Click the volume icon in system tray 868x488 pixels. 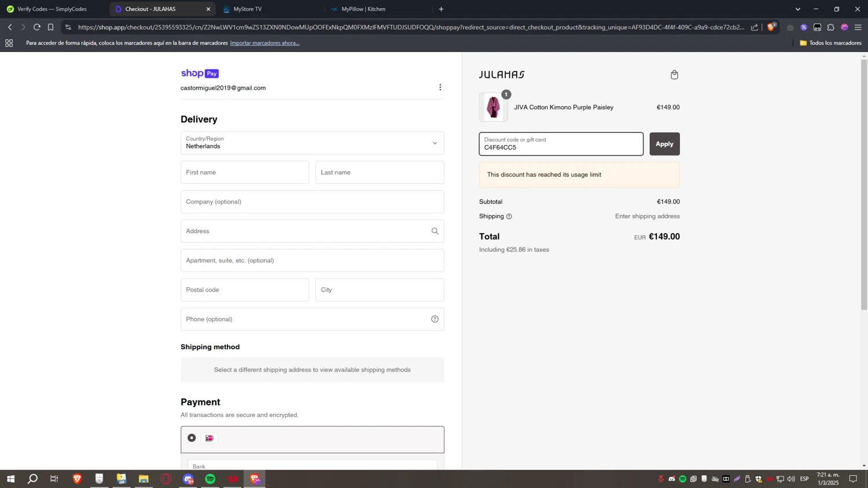click(791, 479)
